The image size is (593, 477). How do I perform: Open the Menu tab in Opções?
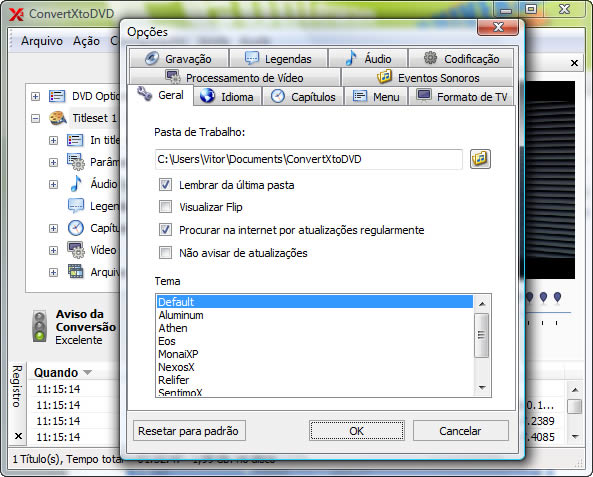pos(376,96)
